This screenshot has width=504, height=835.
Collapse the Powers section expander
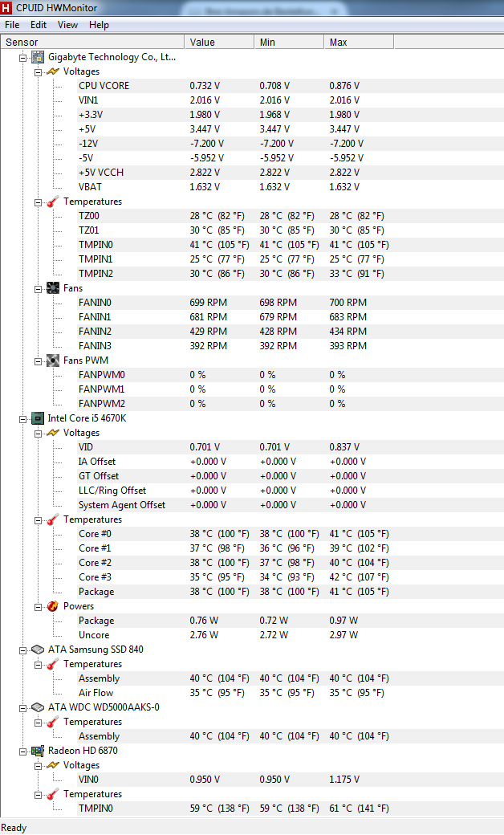[x=39, y=607]
